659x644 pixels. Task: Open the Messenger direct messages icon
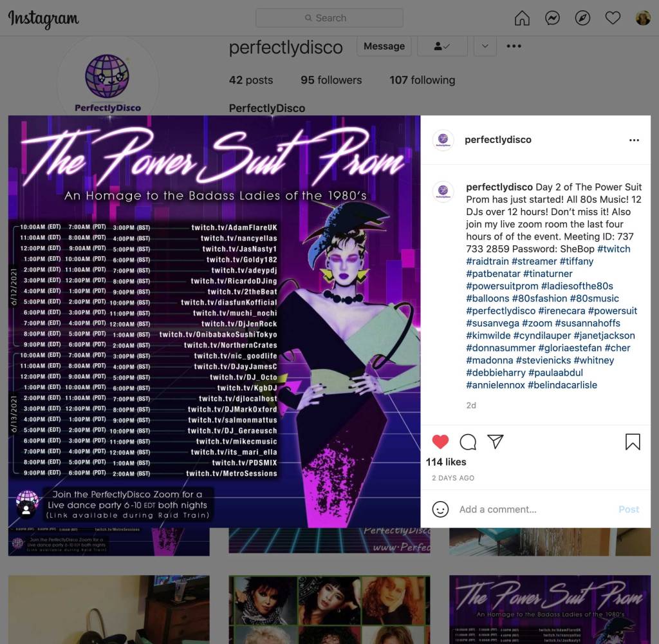coord(552,18)
